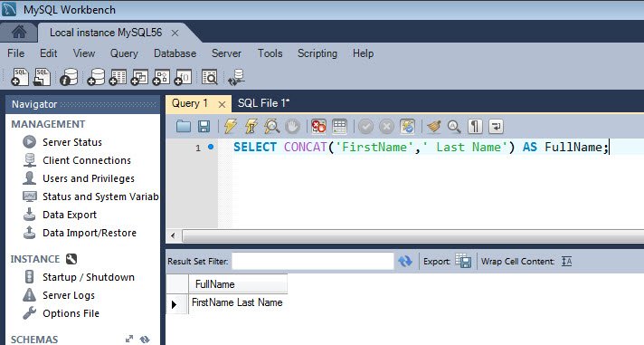Screen dimensions: 644x345
Task: Open Client Connections in Navigator
Action: 87,160
